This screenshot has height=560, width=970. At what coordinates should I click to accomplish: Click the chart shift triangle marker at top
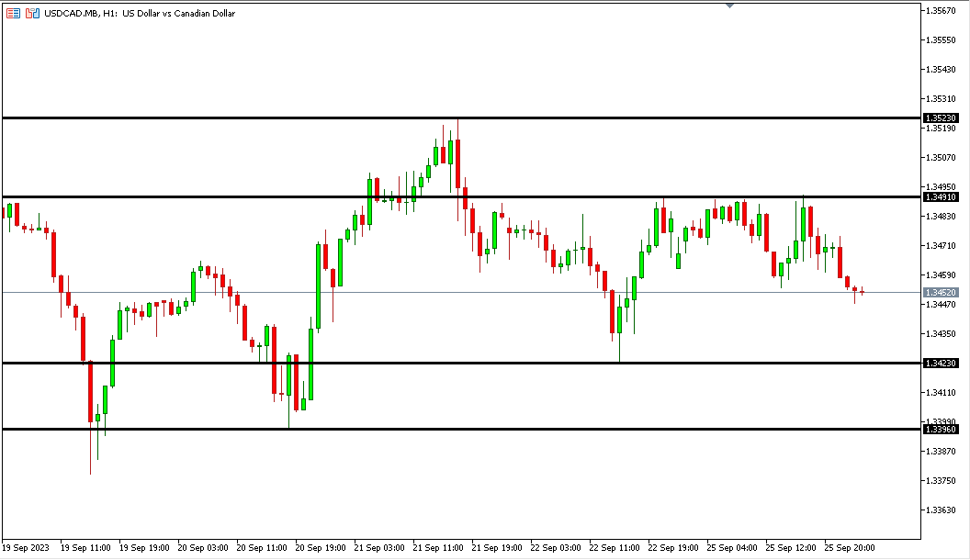729,6
